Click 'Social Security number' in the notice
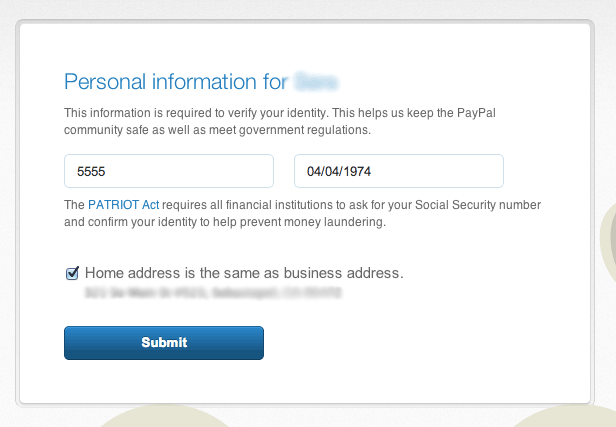The image size is (616, 427). (478, 205)
